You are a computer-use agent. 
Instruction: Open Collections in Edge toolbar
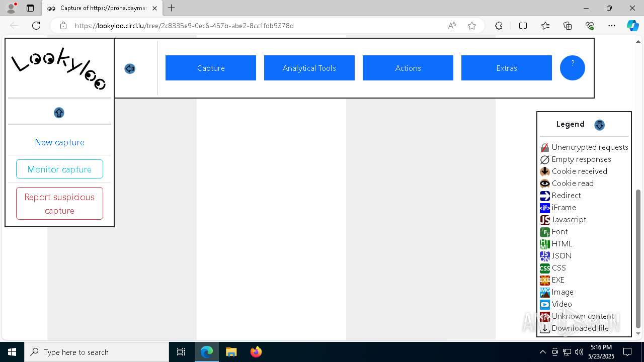(568, 26)
